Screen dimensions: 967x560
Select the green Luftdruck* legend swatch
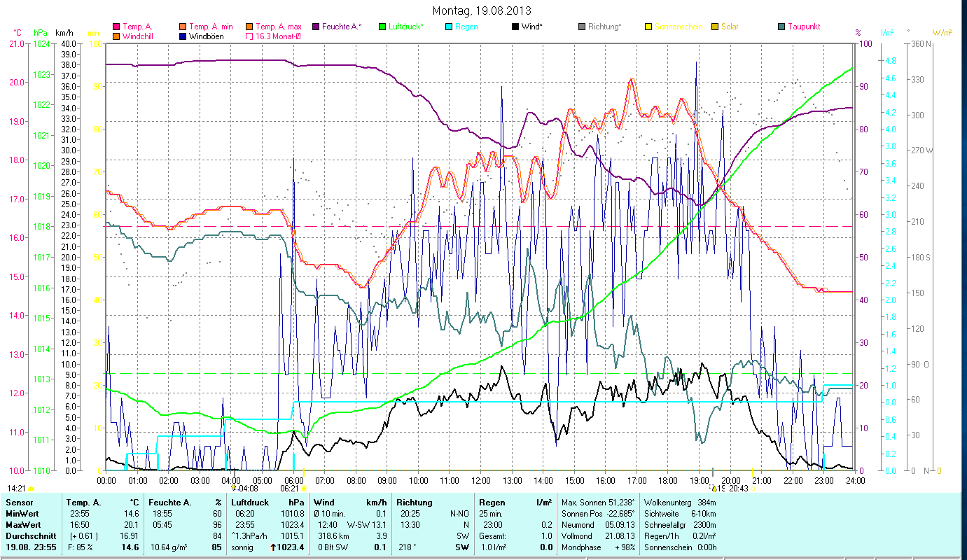[x=382, y=27]
